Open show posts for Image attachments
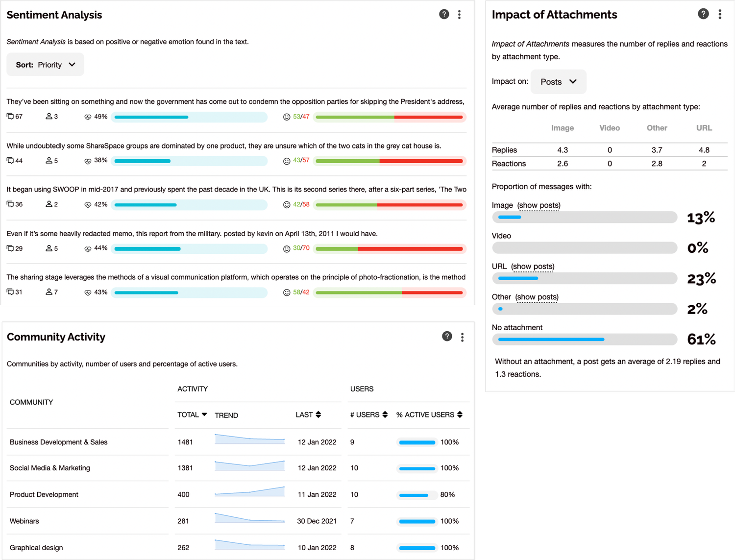Screen dimensions: 735x560 (539, 205)
